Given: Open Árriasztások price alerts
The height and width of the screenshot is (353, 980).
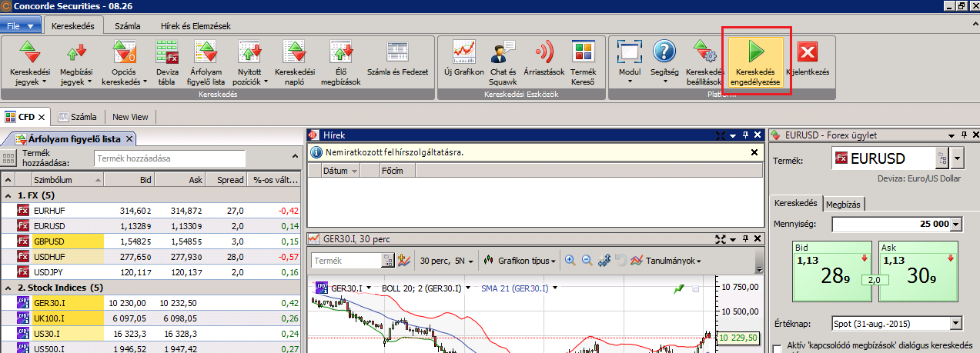Looking at the screenshot, I should pos(544,58).
